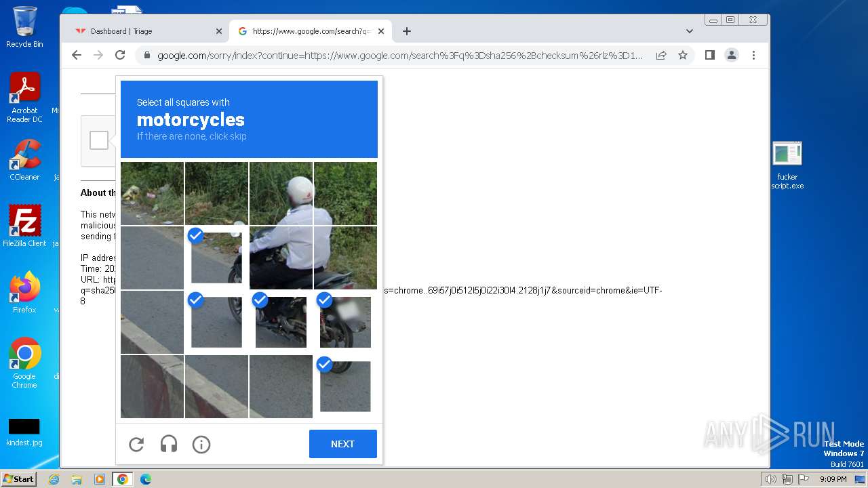Select the google.com search tab
The height and width of the screenshot is (488, 868).
pos(311,31)
